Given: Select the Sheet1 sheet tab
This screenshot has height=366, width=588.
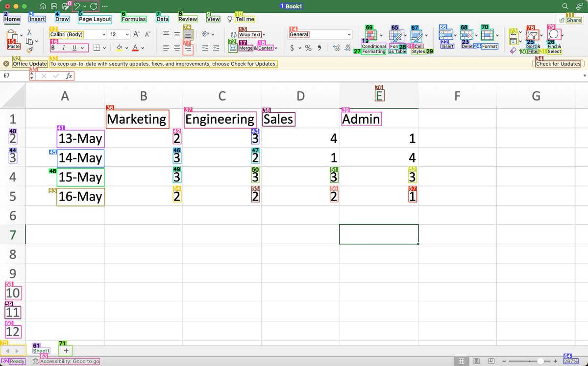Looking at the screenshot, I should [41, 351].
